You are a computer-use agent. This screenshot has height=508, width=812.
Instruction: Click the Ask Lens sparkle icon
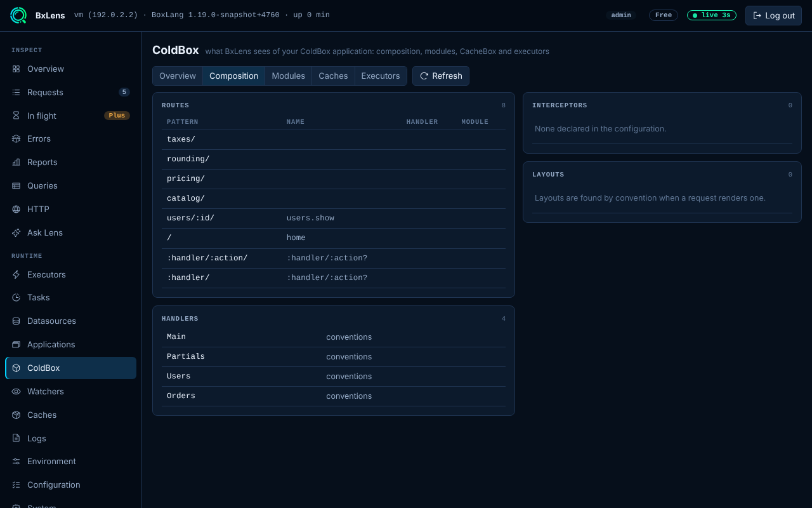(16, 232)
